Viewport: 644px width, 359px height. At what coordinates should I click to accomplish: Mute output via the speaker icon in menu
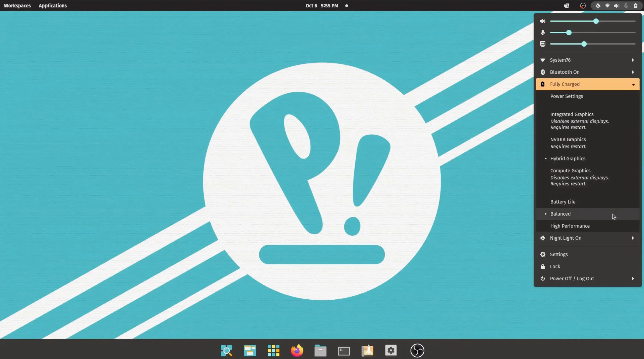542,21
